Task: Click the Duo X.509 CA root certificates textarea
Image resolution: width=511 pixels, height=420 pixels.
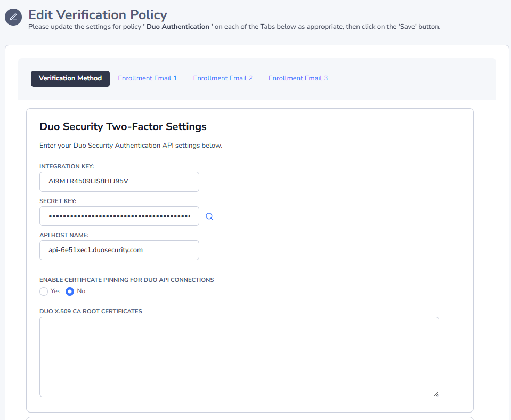Action: tap(239, 357)
